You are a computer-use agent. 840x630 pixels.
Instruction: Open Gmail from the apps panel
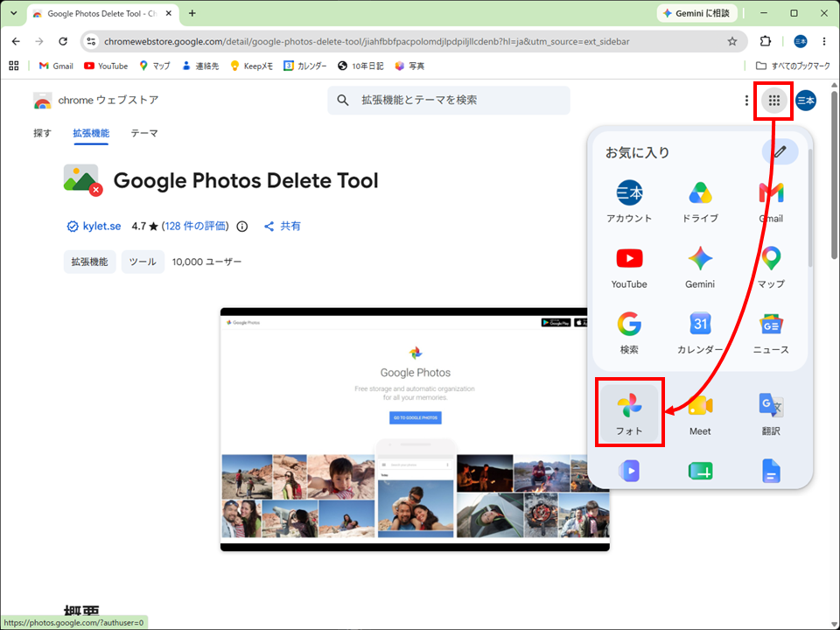point(771,202)
